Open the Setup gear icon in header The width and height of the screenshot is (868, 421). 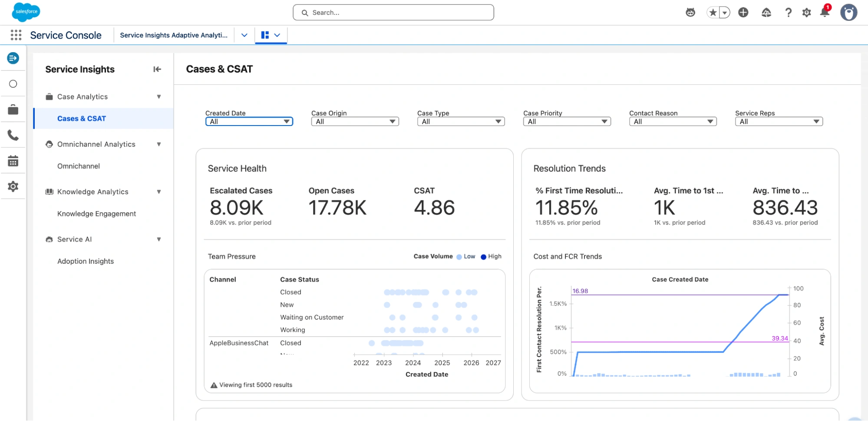807,13
